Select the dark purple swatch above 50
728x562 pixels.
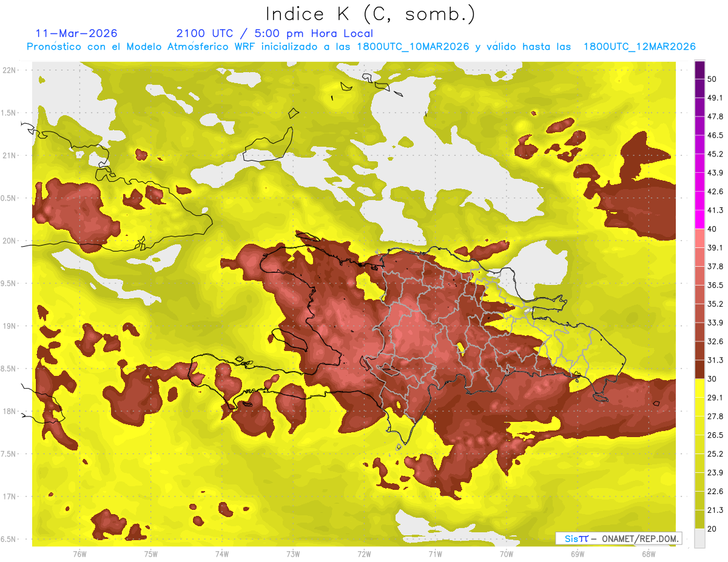click(x=699, y=70)
